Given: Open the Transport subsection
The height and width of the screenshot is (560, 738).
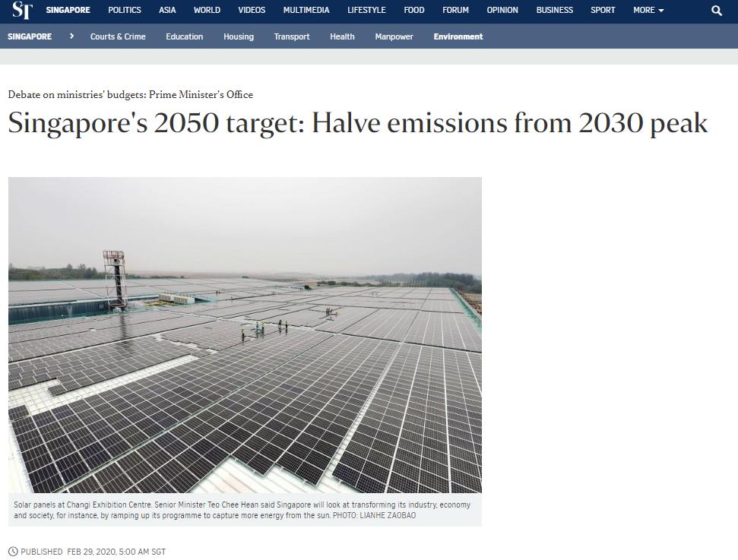Looking at the screenshot, I should [292, 36].
